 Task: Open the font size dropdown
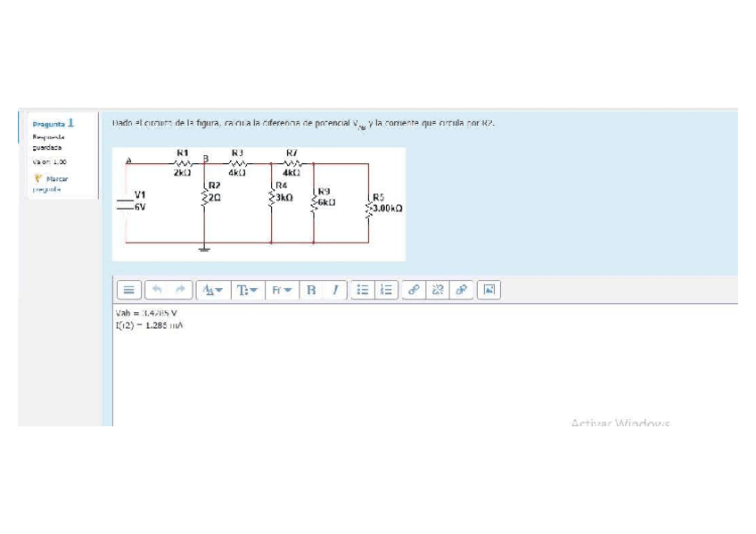[213, 290]
